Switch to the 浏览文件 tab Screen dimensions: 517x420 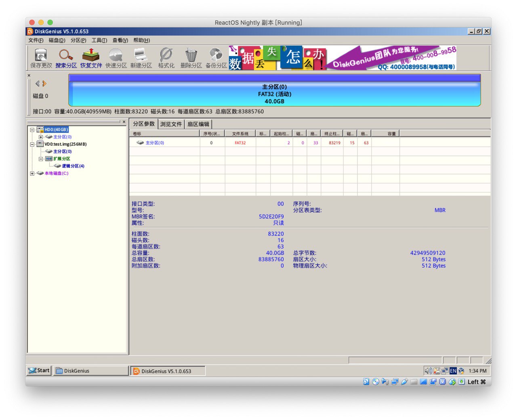pos(171,124)
